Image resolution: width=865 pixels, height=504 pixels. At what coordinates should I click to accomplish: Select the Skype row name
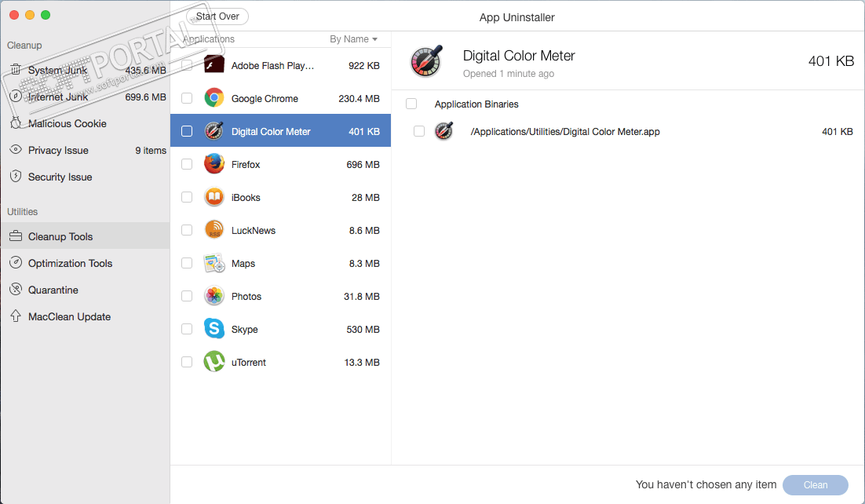244,330
